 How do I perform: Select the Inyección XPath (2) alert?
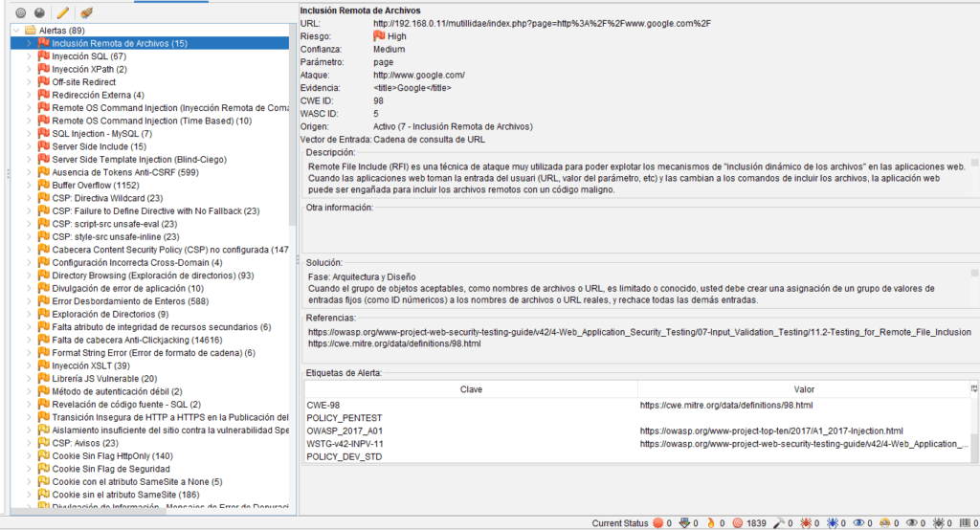pos(89,69)
